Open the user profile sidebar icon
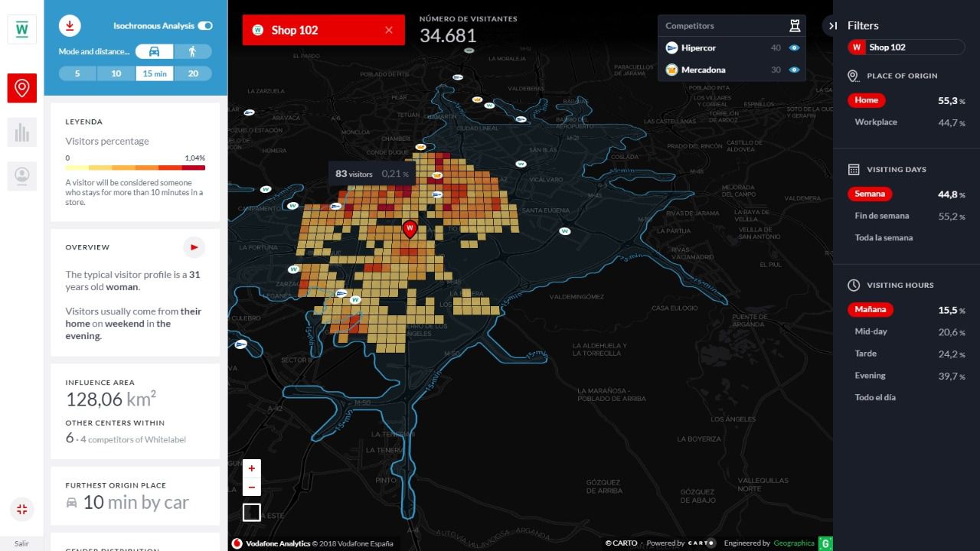Image resolution: width=980 pixels, height=551 pixels. [22, 176]
